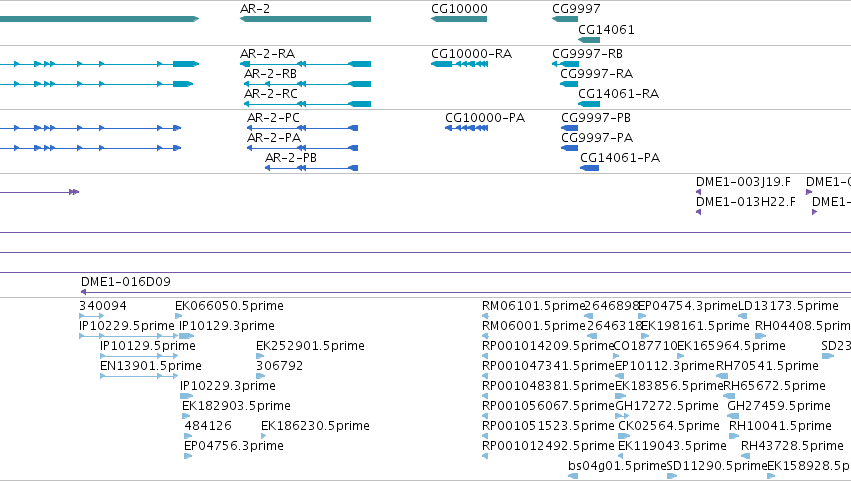Select the CG9997-PA protein label
The image size is (851, 481).
(597, 138)
